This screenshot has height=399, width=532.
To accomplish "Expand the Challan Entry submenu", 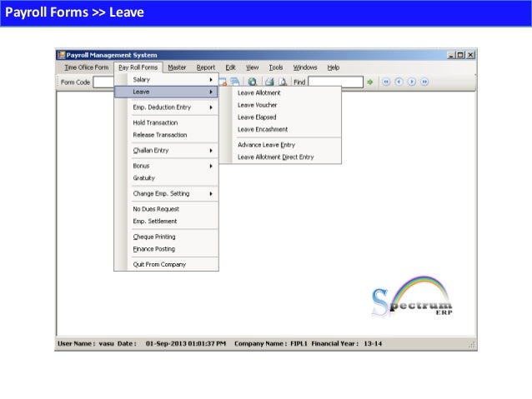I will click(166, 150).
